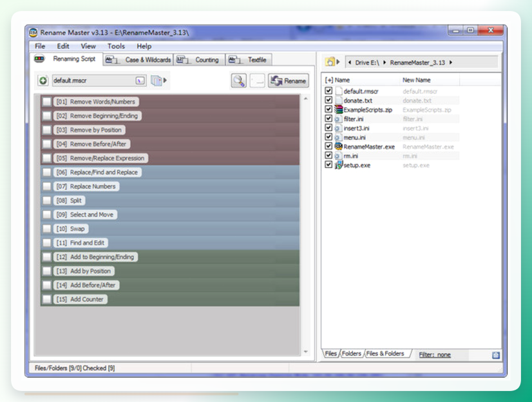Enable step [04] Remove Before/After checkbox
This screenshot has width=532, height=402.
pyautogui.click(x=47, y=144)
